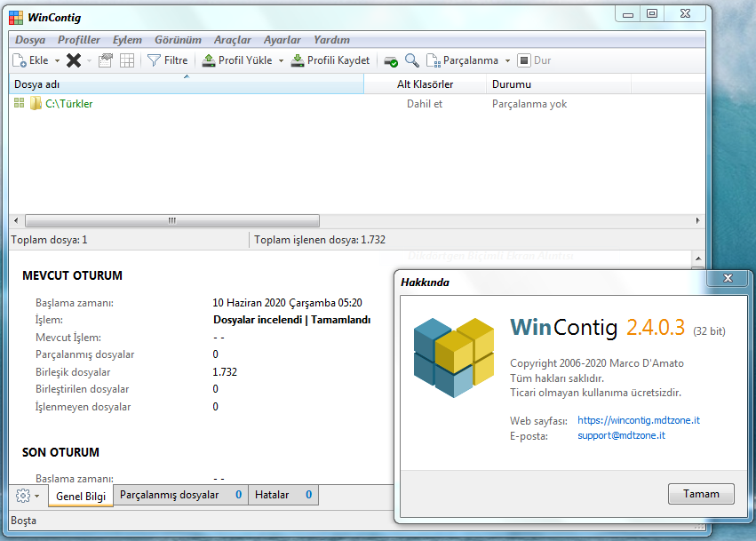Click the Parçalanma defragment button
Image resolution: width=756 pixels, height=541 pixels.
pos(463,60)
